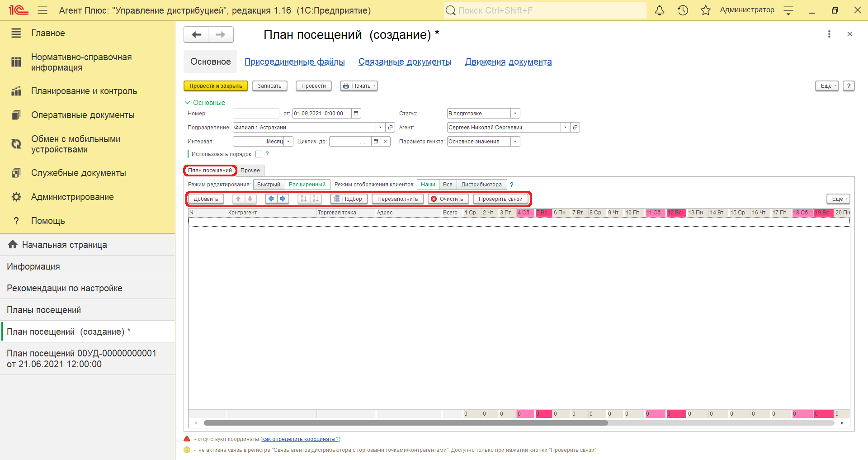
Task: Open calendar picker for document date
Action: tap(356, 114)
